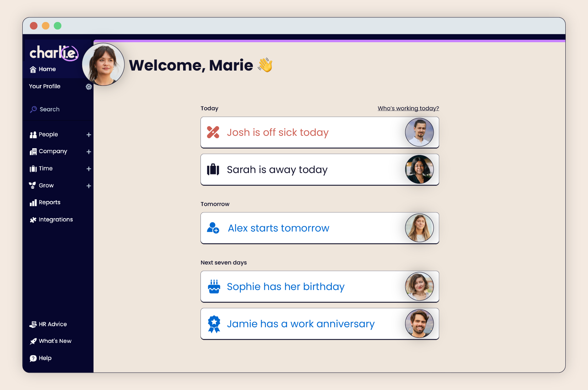Open the Who's working today link
588x390 pixels.
(408, 108)
